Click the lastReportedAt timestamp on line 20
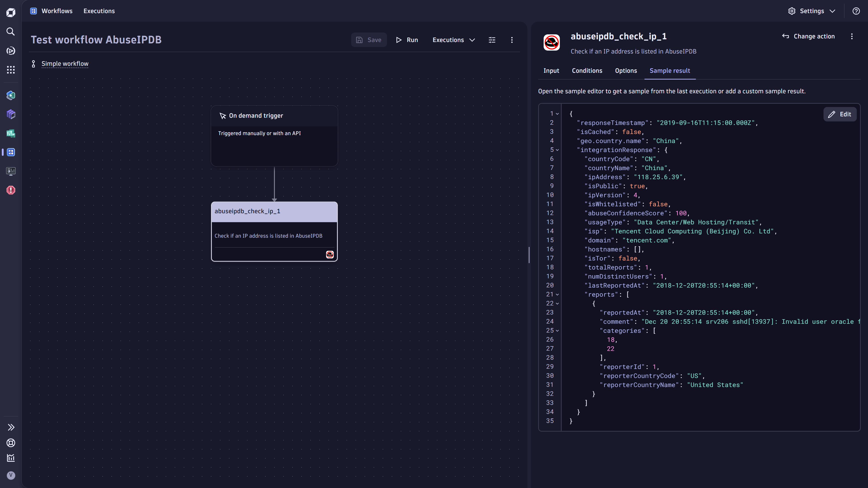The height and width of the screenshot is (488, 868). pyautogui.click(x=704, y=286)
